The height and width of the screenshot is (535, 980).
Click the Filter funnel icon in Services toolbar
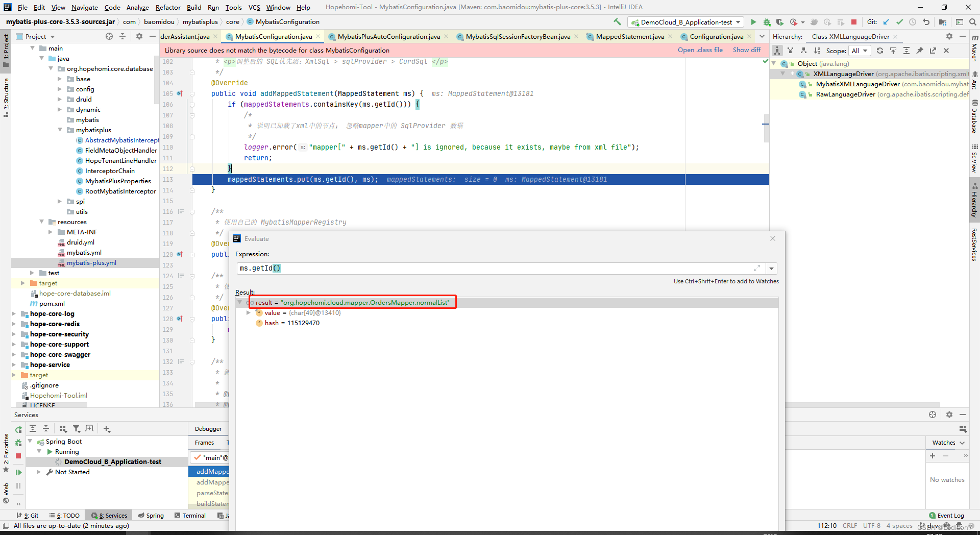coord(76,429)
